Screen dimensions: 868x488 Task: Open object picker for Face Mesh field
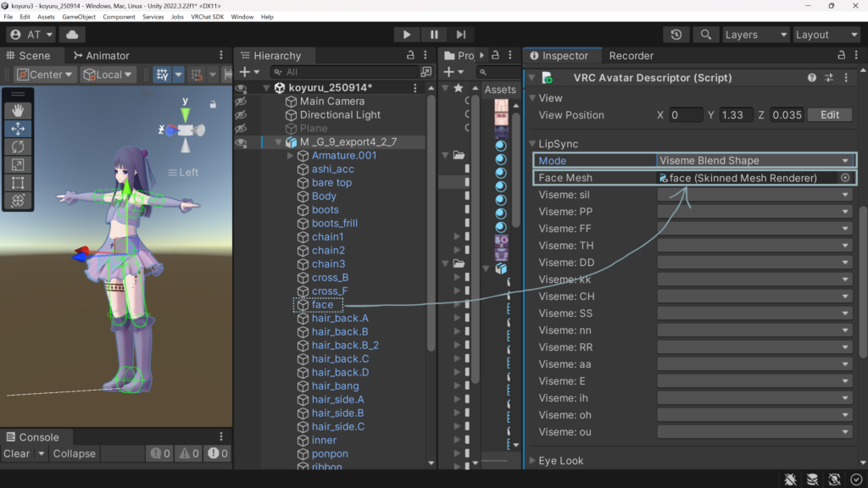[x=844, y=178]
